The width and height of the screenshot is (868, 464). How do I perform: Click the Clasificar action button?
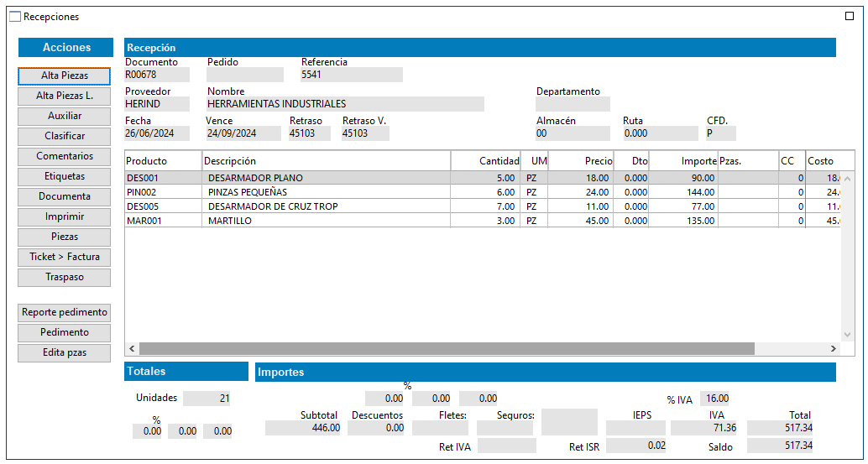coord(65,136)
